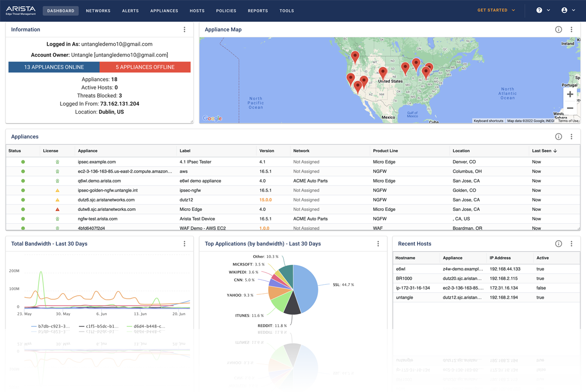Click the user account profile icon
Image resolution: width=586 pixels, height=392 pixels.
565,10
